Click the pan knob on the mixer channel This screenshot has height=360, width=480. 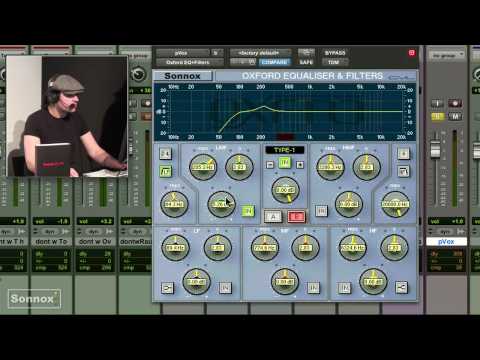(x=138, y=74)
